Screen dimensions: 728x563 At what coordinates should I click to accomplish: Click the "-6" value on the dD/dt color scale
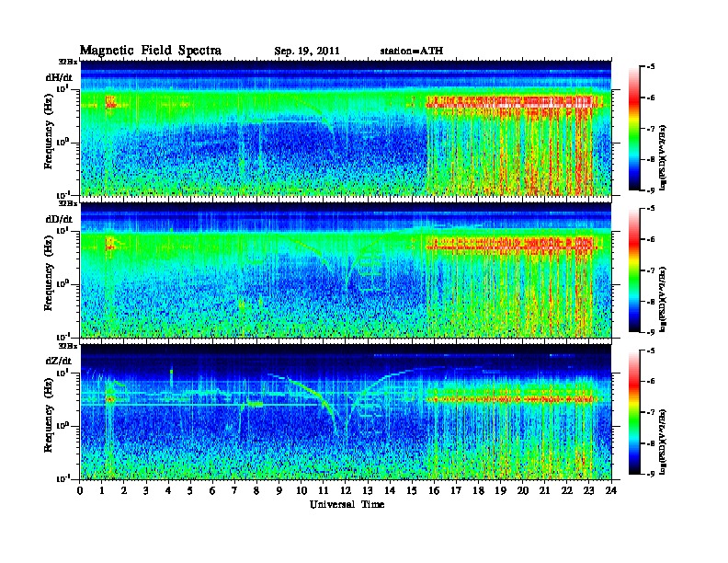[x=651, y=240]
